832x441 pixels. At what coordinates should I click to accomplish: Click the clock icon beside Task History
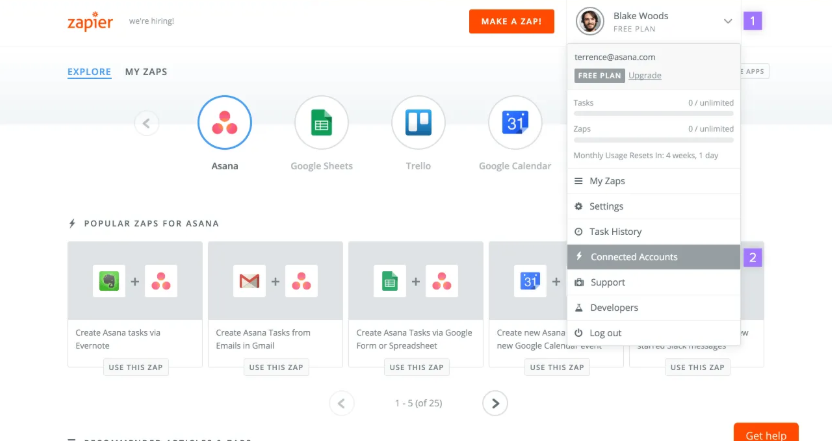click(x=578, y=231)
